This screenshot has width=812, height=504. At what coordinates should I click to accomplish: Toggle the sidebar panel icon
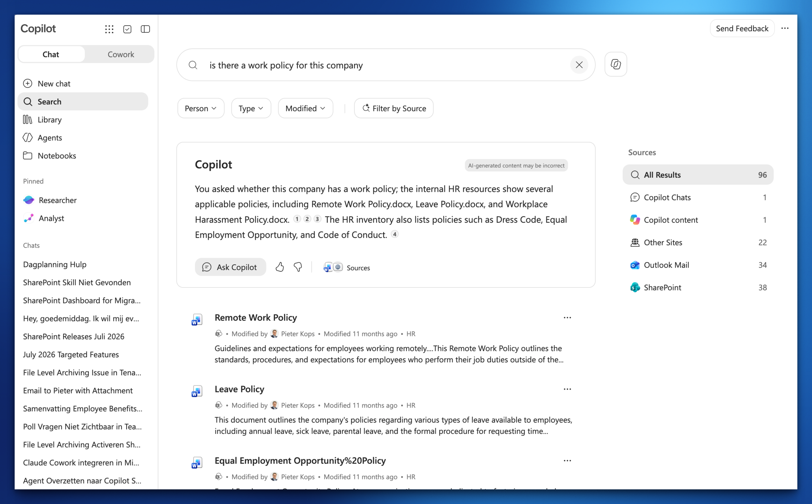[x=145, y=29]
